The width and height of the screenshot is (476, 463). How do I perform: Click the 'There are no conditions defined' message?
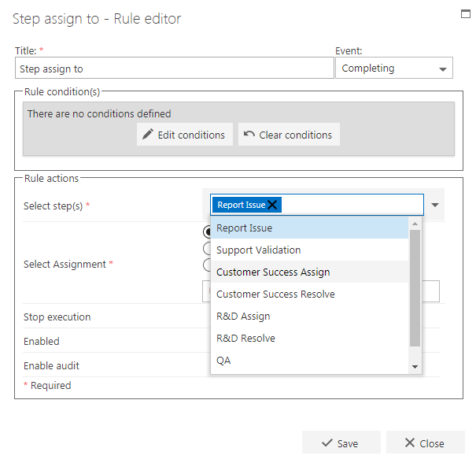tap(99, 113)
